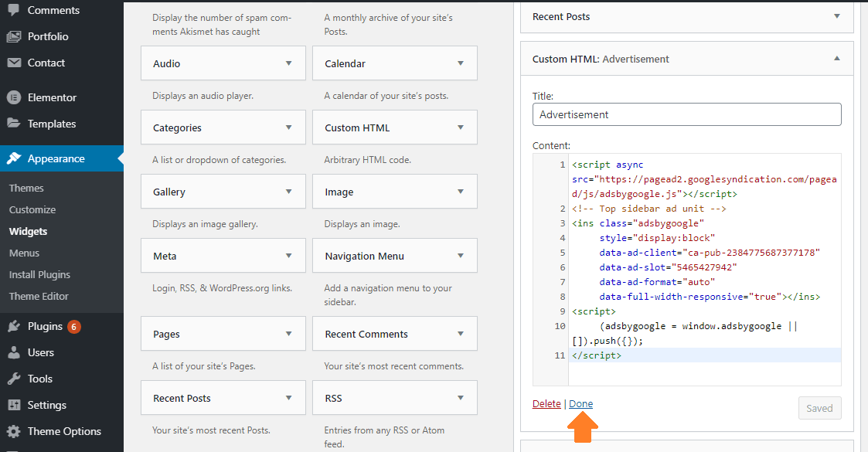868x452 pixels.
Task: Click the data-ad-client line in code editor
Action: pyautogui.click(x=710, y=253)
